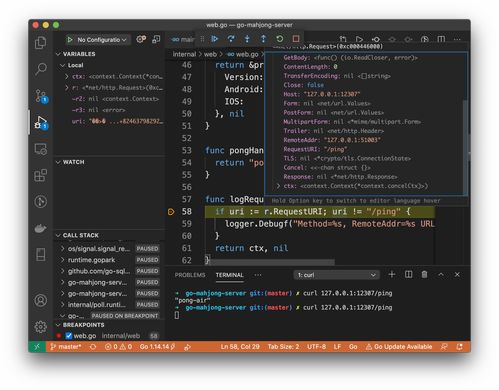The image size is (499, 390).
Task: Toggle the breakpoint marker on line 58
Action: pyautogui.click(x=171, y=212)
